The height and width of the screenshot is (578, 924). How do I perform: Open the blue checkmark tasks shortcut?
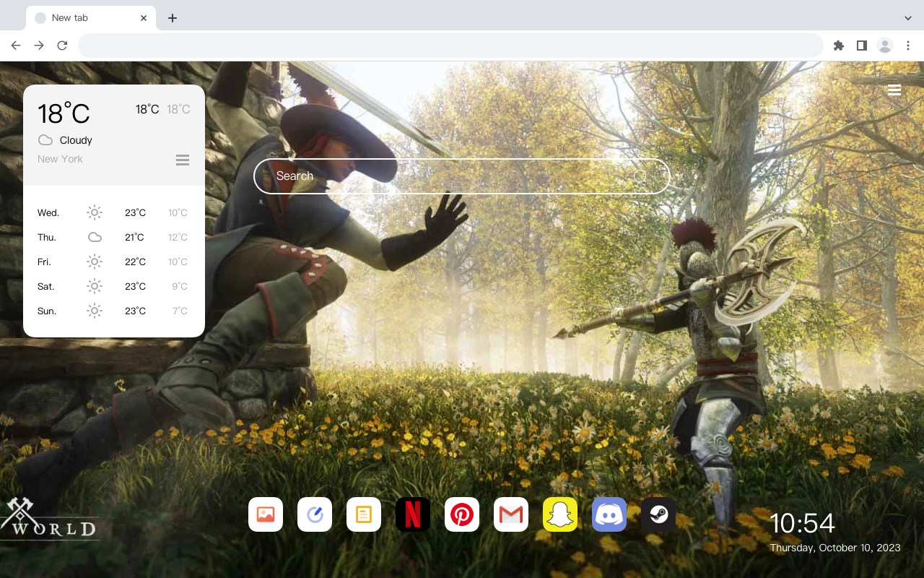pos(315,514)
